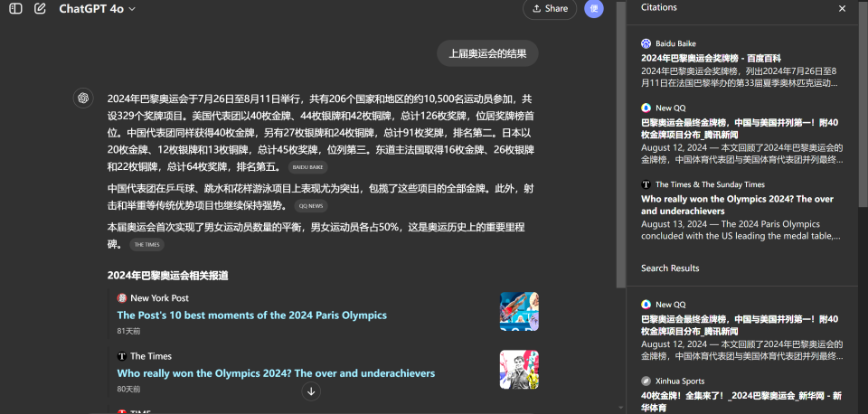Click the Citations panel scrollbar
The image size is (868, 414).
click(863, 118)
